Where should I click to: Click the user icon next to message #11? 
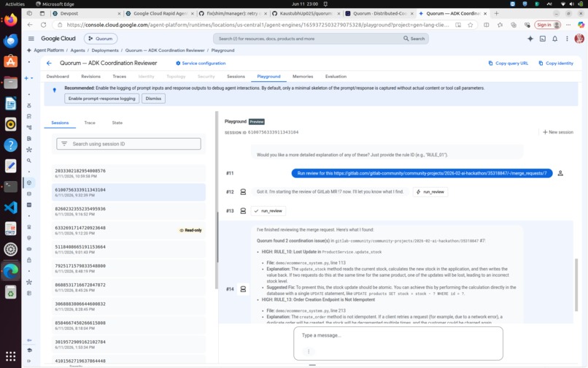point(560,173)
